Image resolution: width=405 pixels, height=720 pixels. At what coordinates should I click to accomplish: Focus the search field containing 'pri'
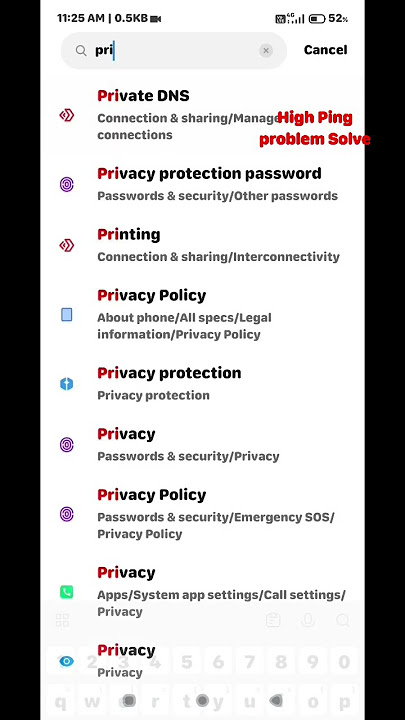[174, 51]
